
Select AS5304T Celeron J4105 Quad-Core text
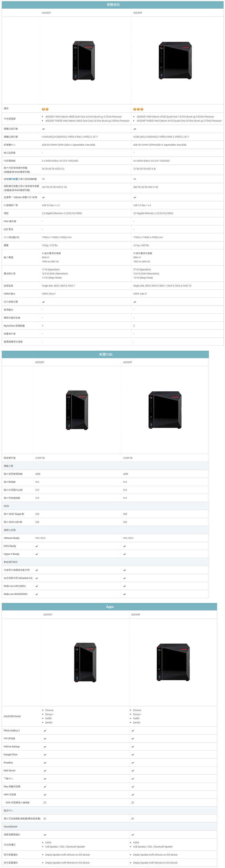click(175, 117)
